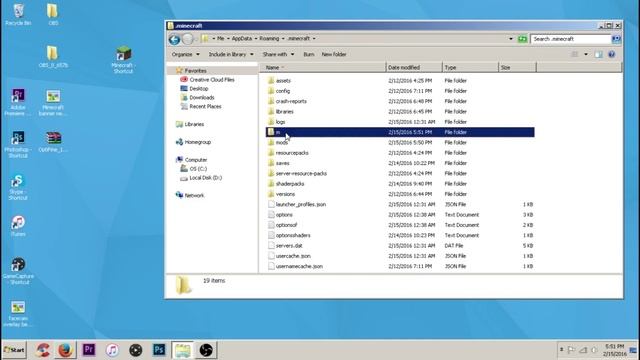Open iTunes desktop icon
Image resolution: width=640 pixels, height=360 pixels.
click(x=18, y=226)
